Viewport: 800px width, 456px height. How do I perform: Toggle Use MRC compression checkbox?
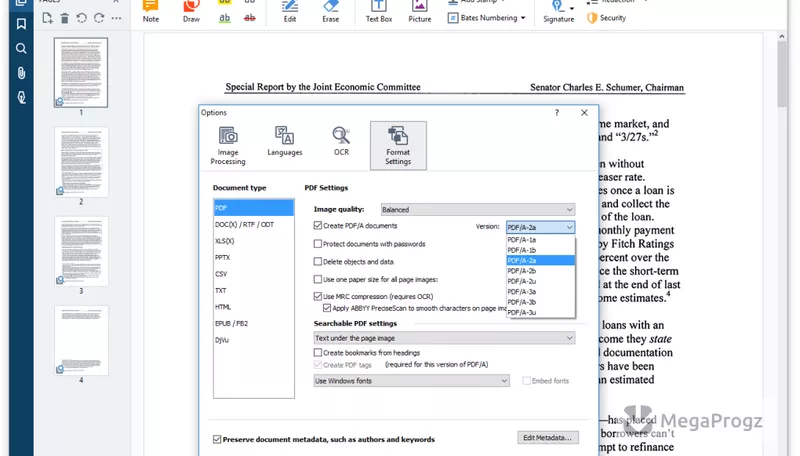click(x=318, y=296)
